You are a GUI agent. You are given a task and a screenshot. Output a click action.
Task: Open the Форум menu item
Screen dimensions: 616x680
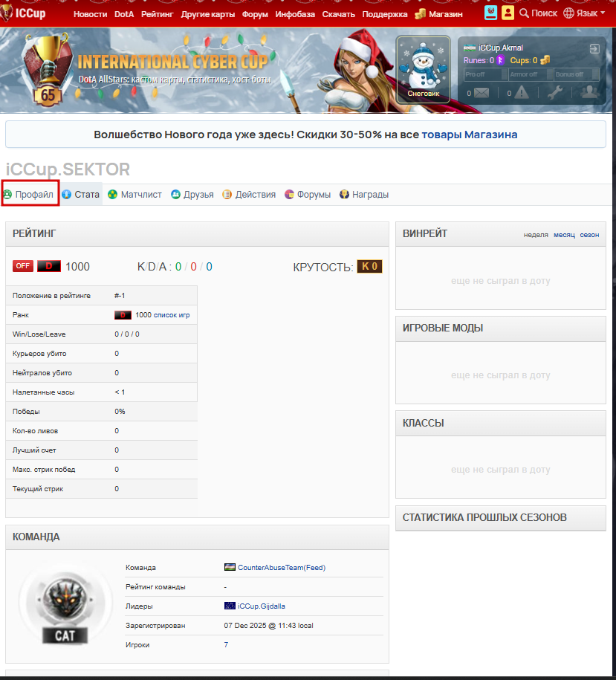pos(255,14)
